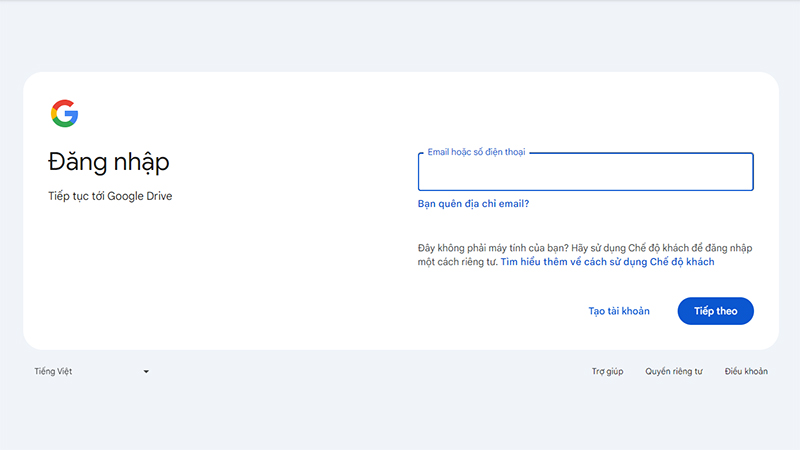Open the 'Điều khoản' footer link
The image size is (800, 450).
tap(746, 371)
